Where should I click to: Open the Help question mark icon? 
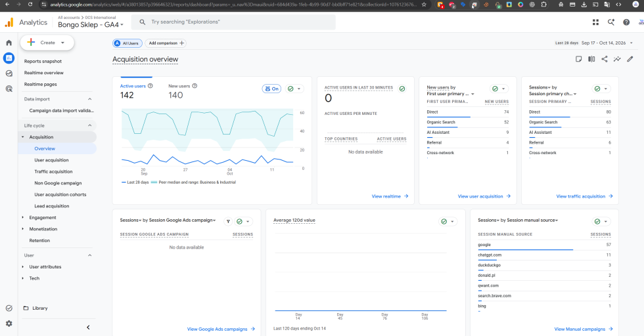pos(626,22)
